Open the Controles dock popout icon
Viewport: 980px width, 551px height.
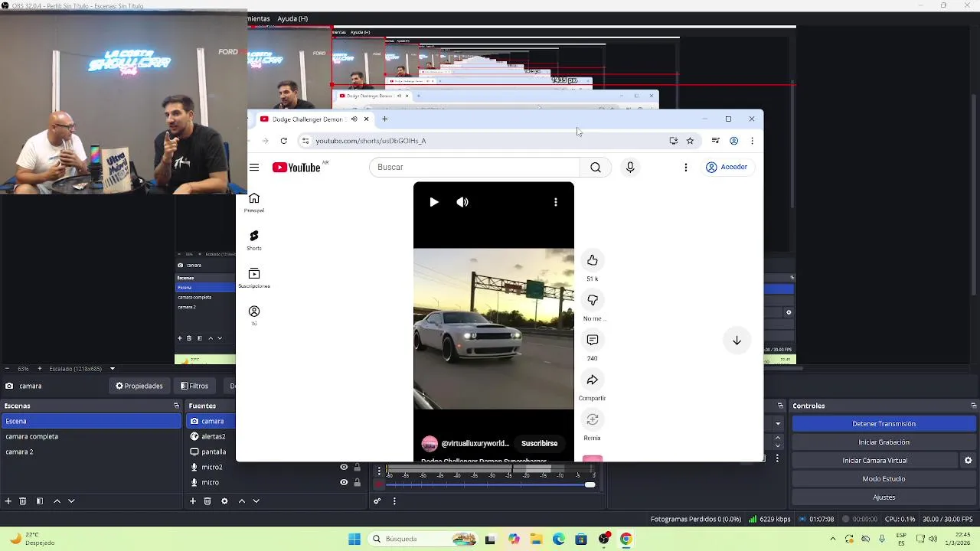(974, 406)
